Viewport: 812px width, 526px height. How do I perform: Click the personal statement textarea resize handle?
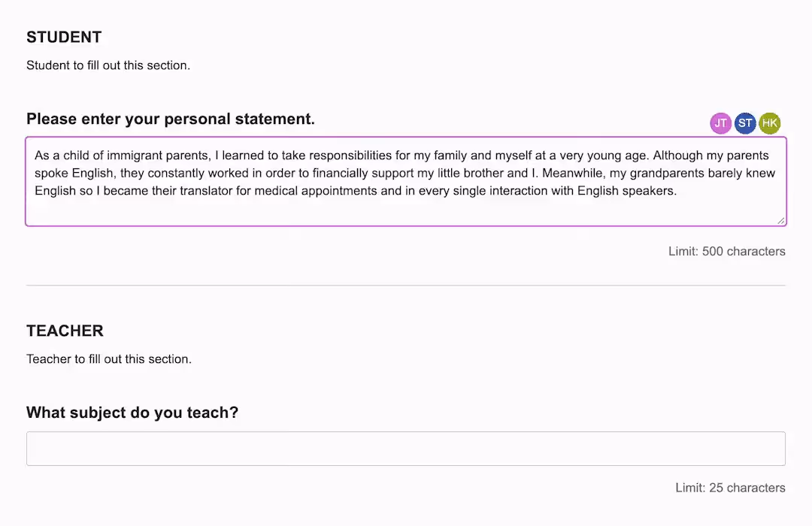[780, 219]
